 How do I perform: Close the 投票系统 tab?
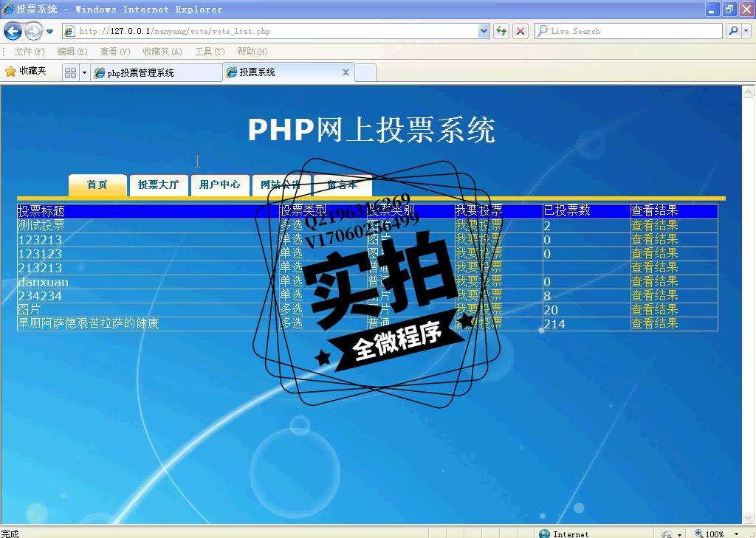tap(346, 72)
